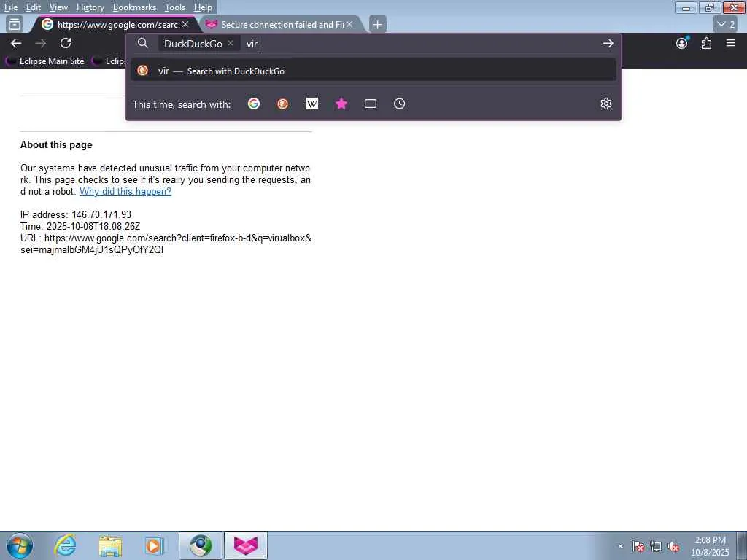The width and height of the screenshot is (747, 560).
Task: Open the Tools menu
Action: click(175, 7)
